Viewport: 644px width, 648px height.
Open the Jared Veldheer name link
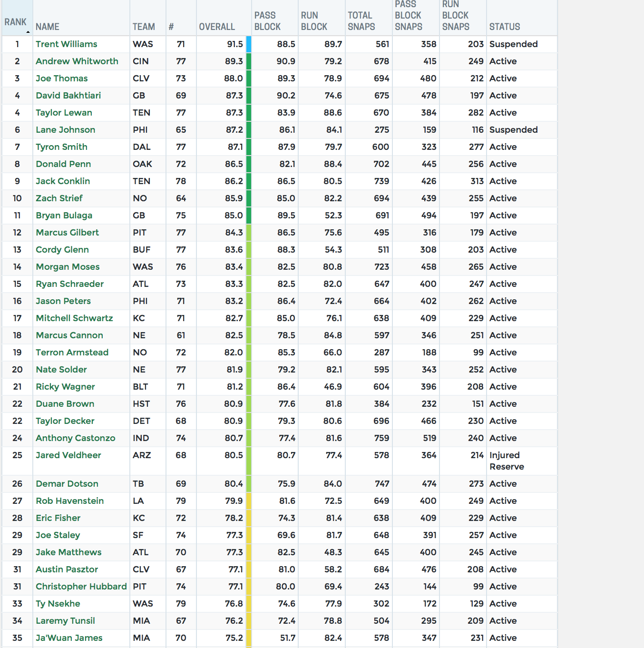pyautogui.click(x=68, y=455)
